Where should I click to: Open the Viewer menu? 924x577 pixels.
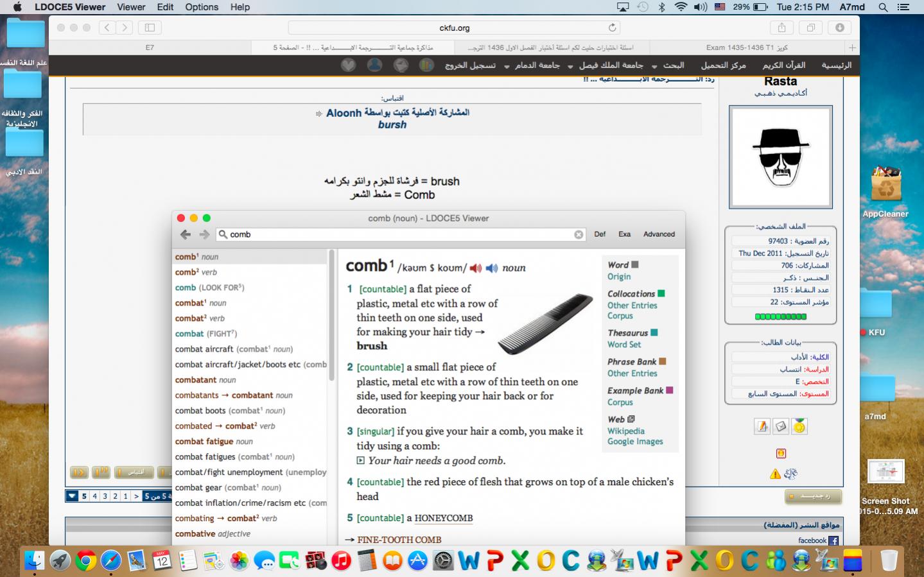click(x=131, y=7)
